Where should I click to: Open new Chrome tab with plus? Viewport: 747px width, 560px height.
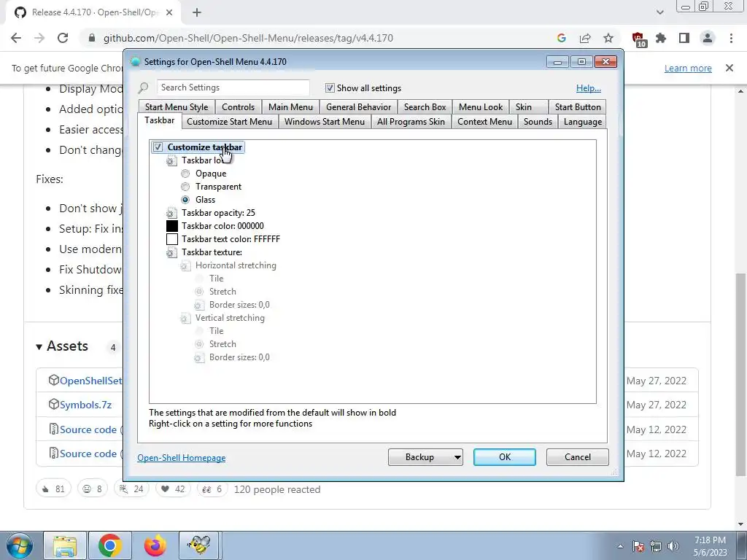[x=197, y=12]
